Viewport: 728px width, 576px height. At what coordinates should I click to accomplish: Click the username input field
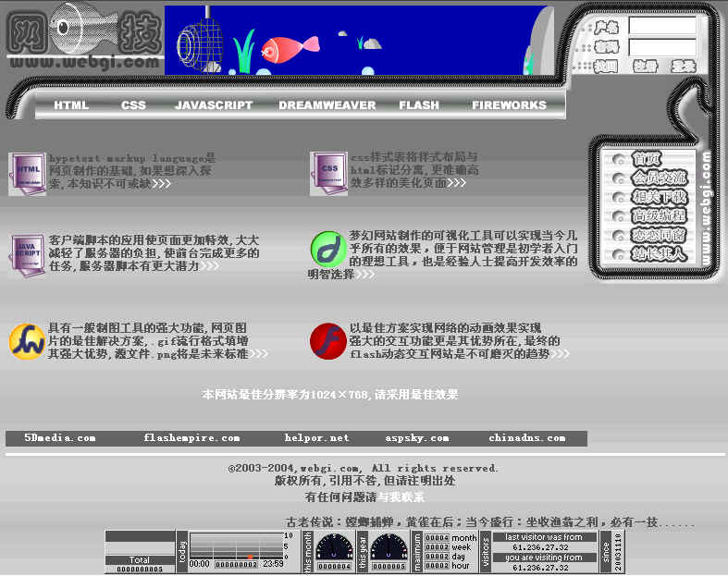click(662, 26)
